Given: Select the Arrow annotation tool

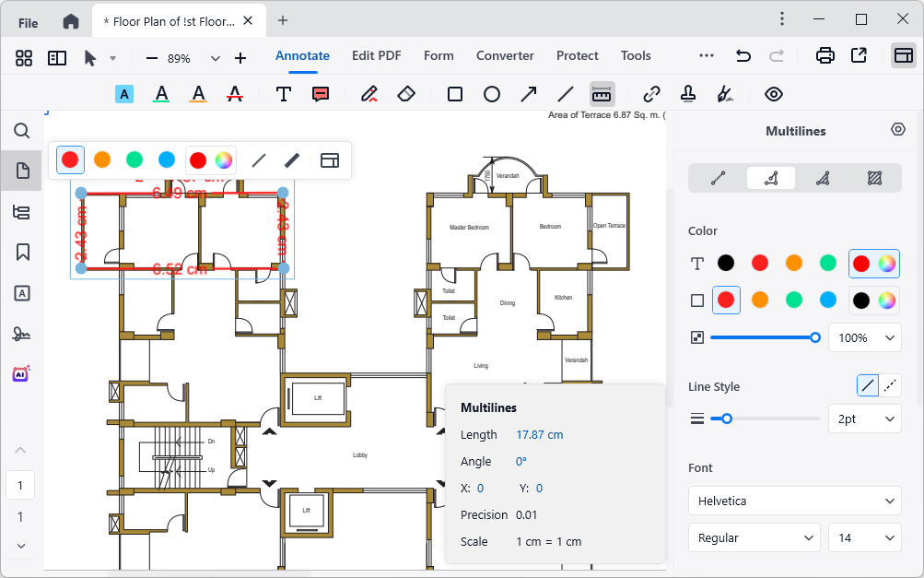Looking at the screenshot, I should point(528,93).
